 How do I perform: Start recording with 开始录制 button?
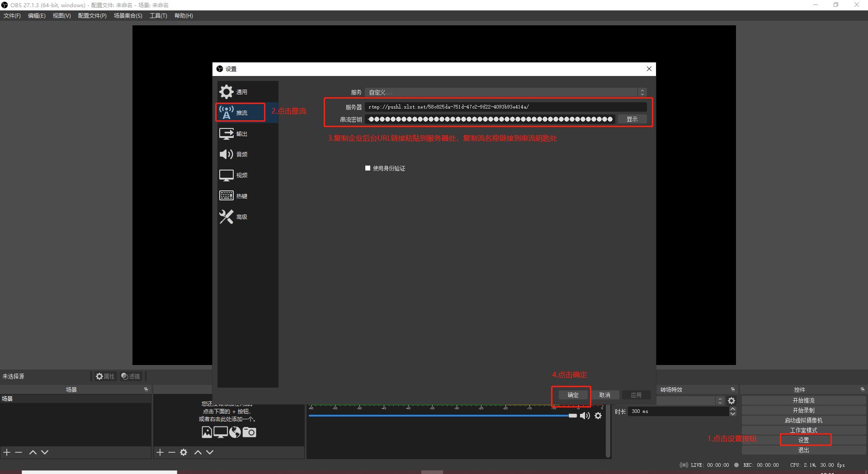coord(803,411)
